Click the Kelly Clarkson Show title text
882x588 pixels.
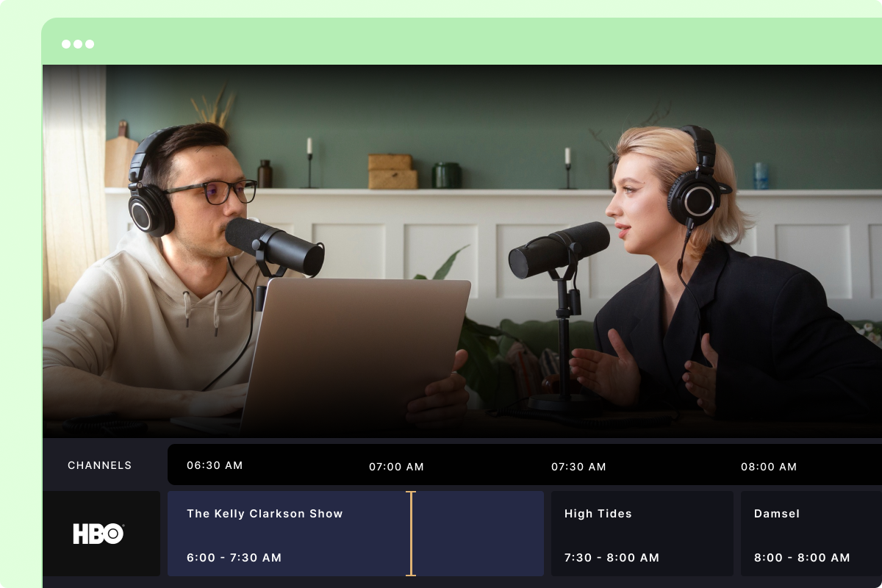[x=264, y=514]
